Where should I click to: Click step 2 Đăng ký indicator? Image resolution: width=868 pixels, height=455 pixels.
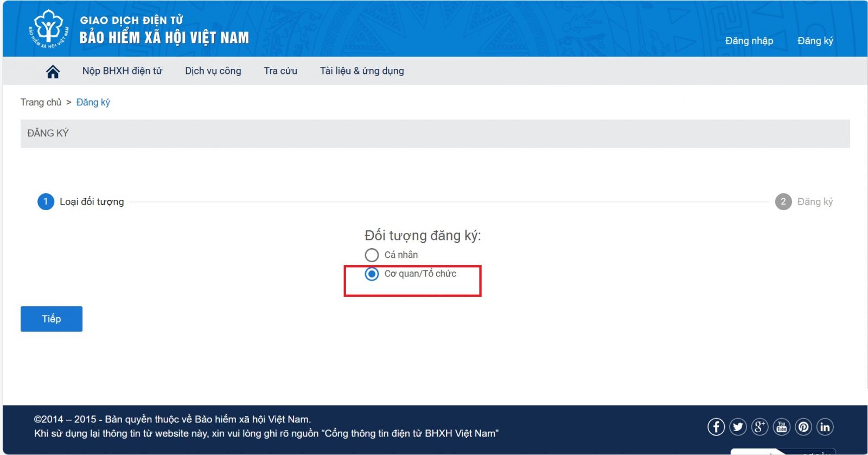[x=783, y=202]
